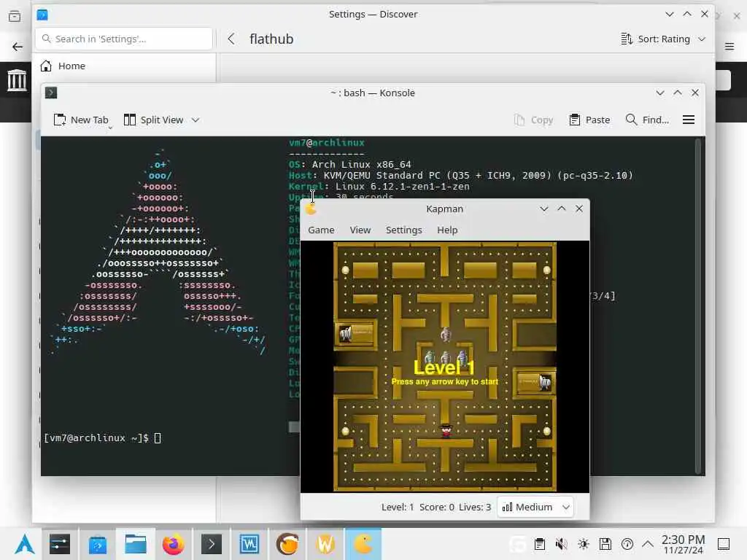The width and height of the screenshot is (747, 560).
Task: Click the Lives: 3 status text
Action: (x=474, y=507)
